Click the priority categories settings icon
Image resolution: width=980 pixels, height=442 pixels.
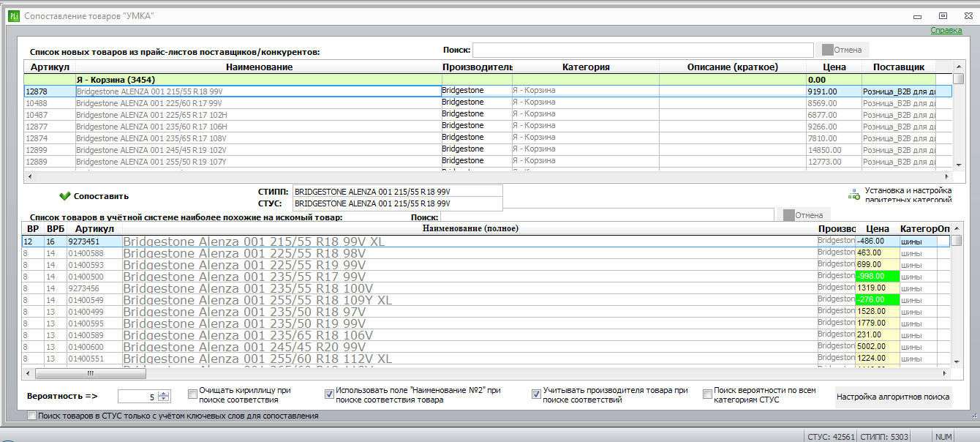coord(853,195)
